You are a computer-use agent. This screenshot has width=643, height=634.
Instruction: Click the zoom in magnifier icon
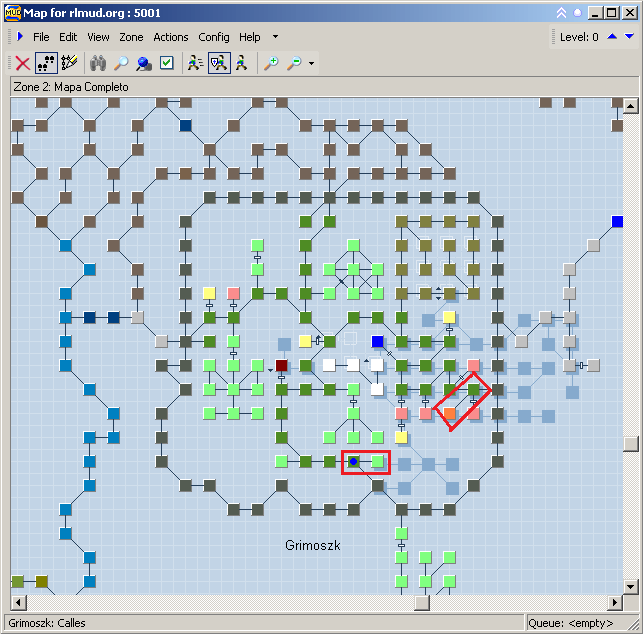pos(271,63)
